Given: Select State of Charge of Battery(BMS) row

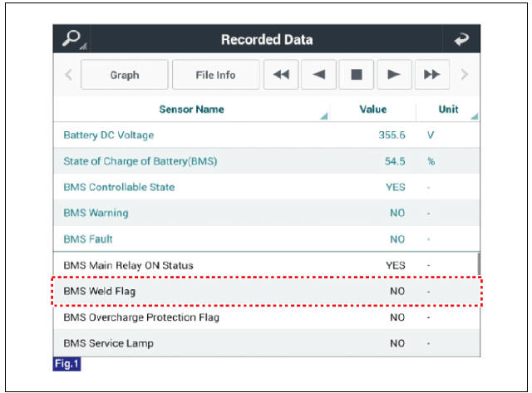Looking at the screenshot, I should tap(267, 161).
